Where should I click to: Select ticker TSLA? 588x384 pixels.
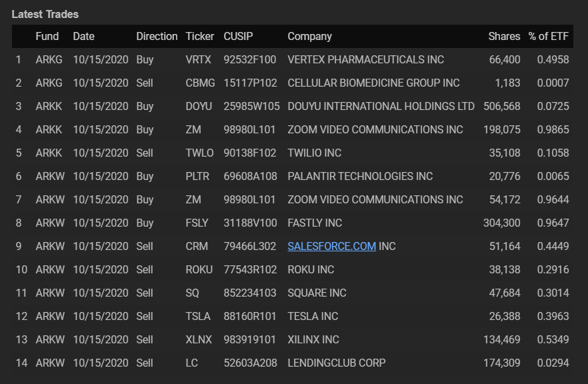coord(198,317)
